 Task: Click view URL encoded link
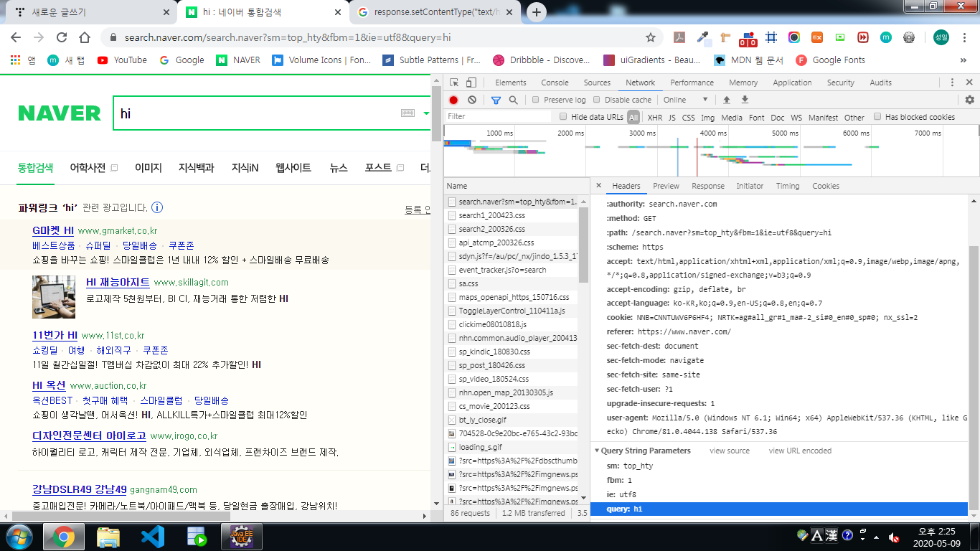800,451
